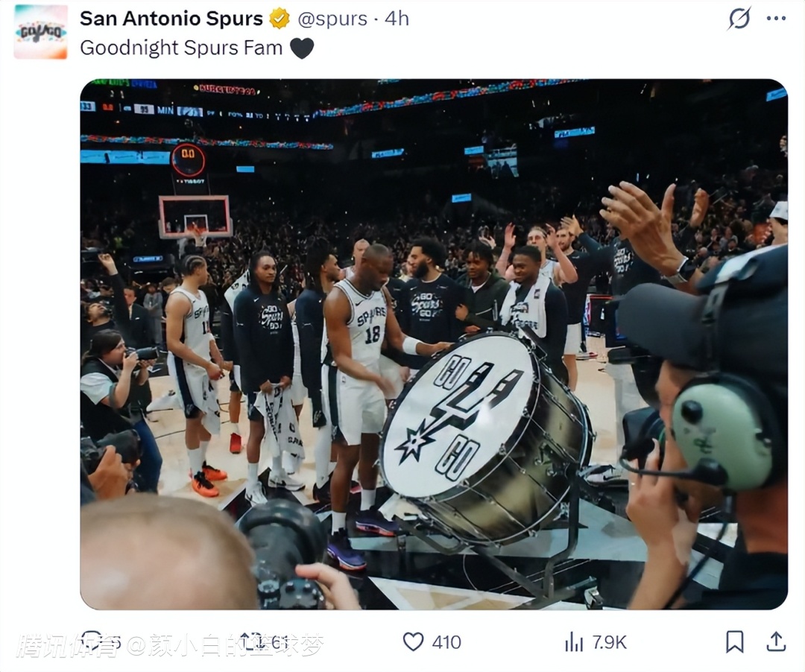Open the three-dot more options menu
This screenshot has width=805, height=672.
[776, 19]
